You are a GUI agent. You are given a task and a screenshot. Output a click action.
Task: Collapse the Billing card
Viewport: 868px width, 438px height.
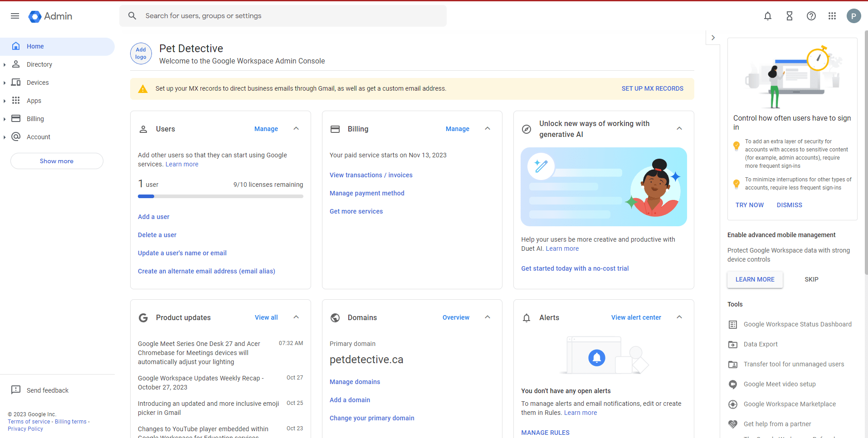tap(488, 129)
